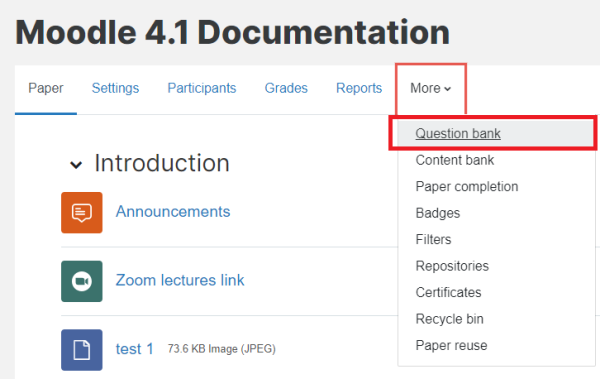Switch to the Participants tab
Image resolution: width=600 pixels, height=379 pixels.
[202, 88]
